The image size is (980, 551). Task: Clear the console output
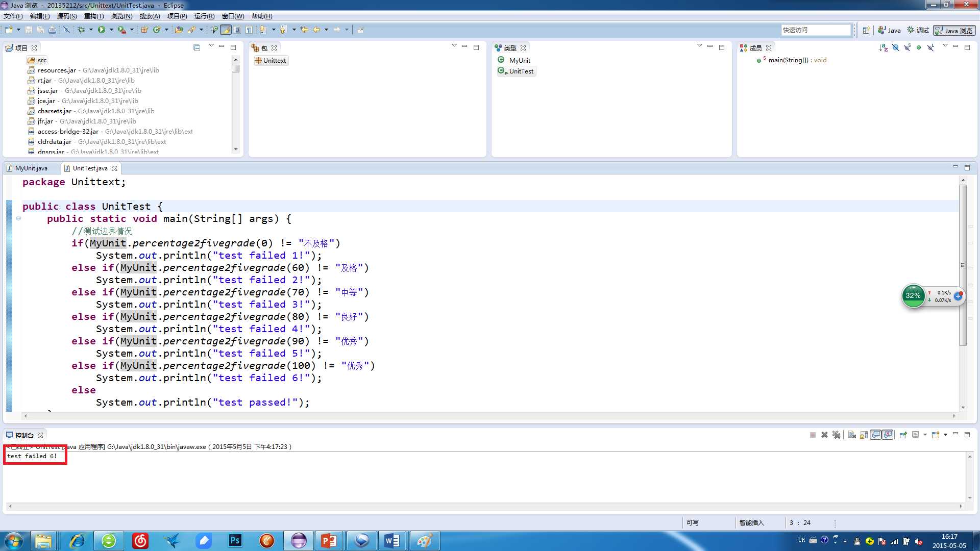(x=852, y=435)
